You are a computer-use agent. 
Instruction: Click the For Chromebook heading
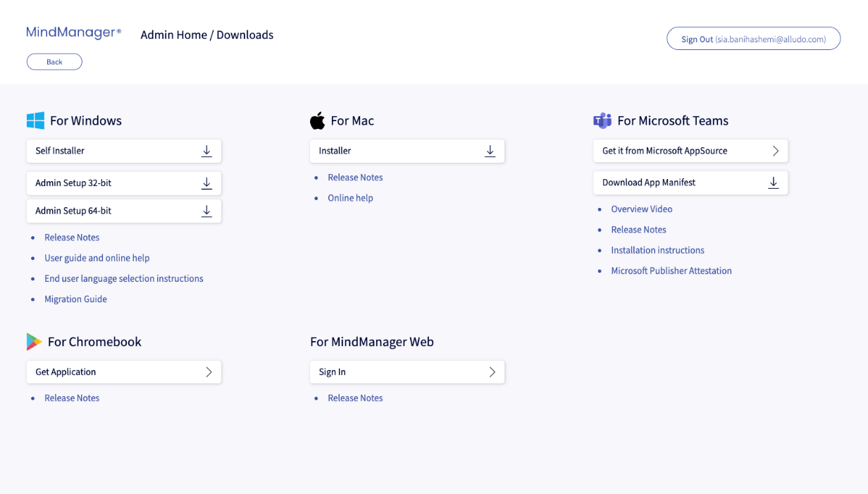pos(94,342)
